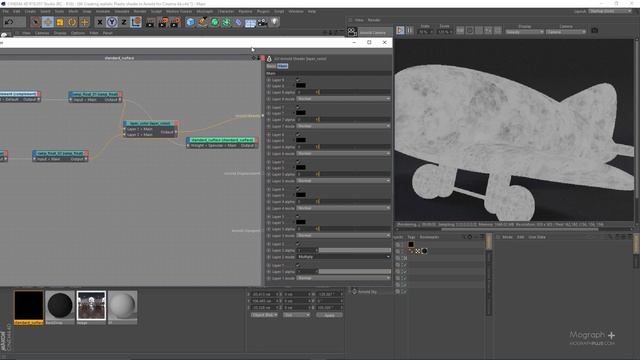
Task: Toggle the Z axis lock
Action: pos(124,22)
